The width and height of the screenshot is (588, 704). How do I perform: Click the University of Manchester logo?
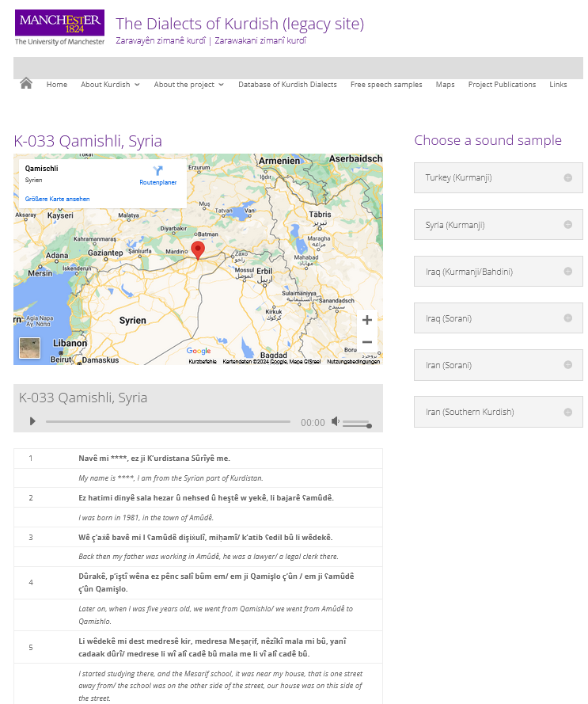59,28
